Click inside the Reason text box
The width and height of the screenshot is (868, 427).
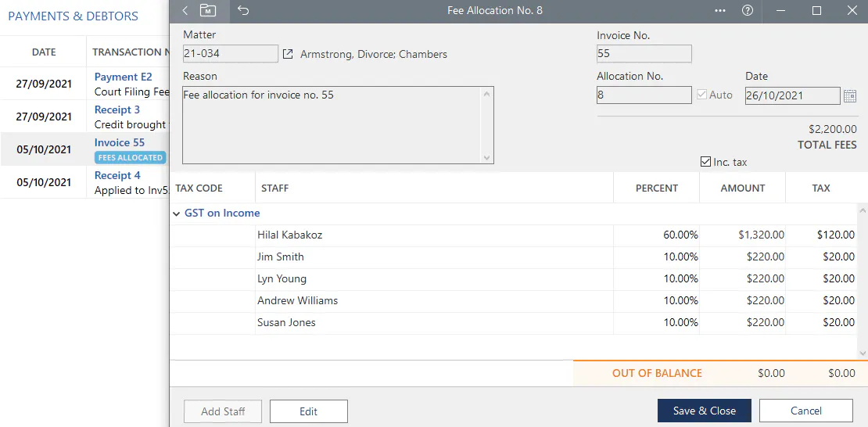339,125
